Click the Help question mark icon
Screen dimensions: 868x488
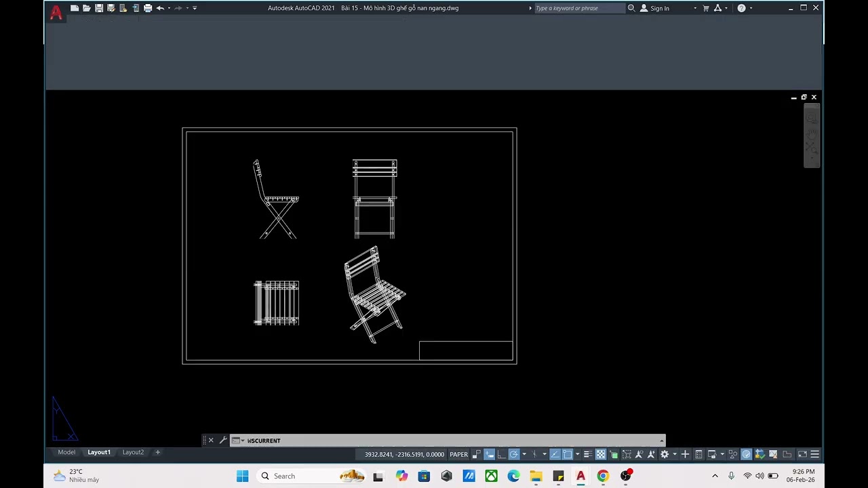[741, 8]
